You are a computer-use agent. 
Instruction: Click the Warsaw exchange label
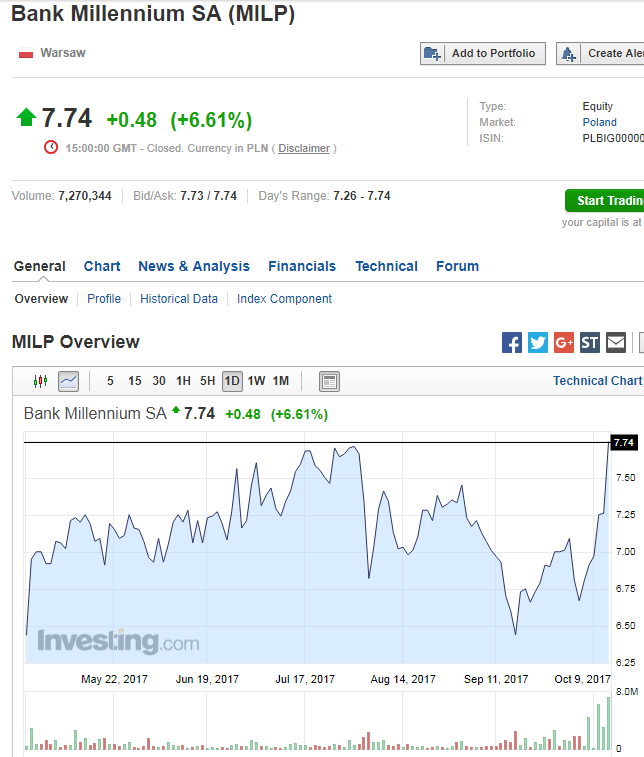[63, 53]
